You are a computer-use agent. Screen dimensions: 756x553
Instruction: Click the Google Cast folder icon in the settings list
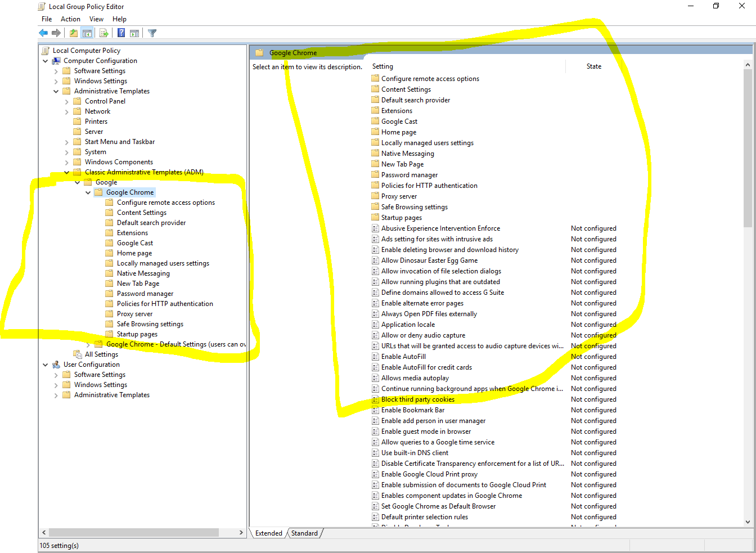(375, 122)
